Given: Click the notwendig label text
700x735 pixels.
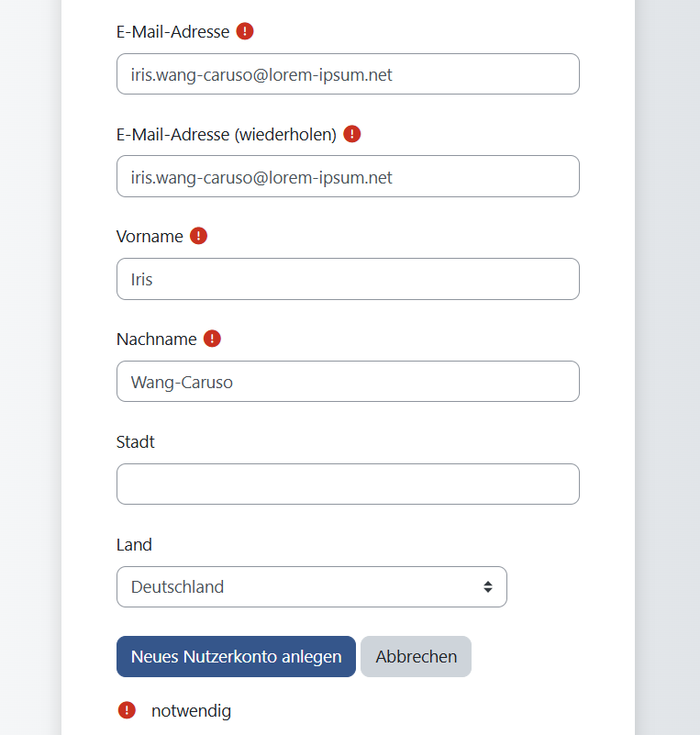Looking at the screenshot, I should pos(191,710).
